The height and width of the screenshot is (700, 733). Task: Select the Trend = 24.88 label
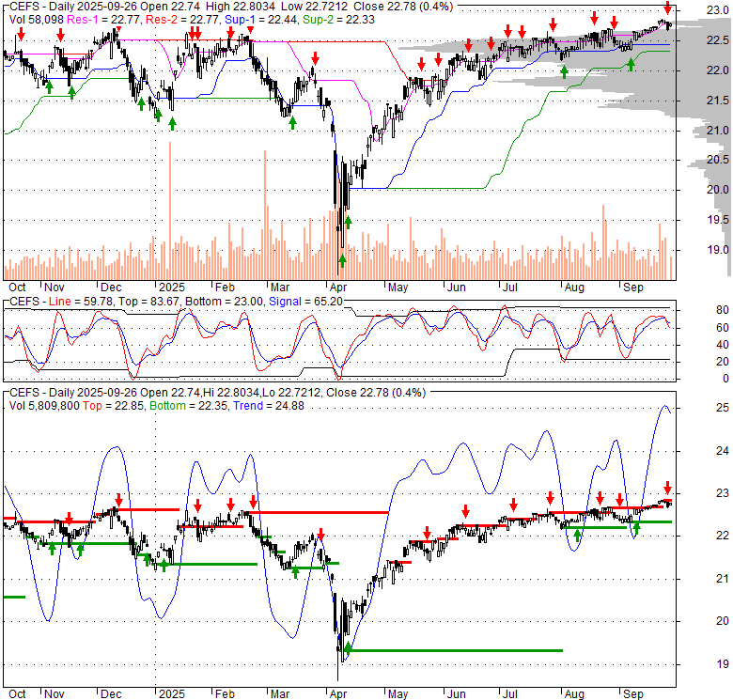(x=269, y=406)
